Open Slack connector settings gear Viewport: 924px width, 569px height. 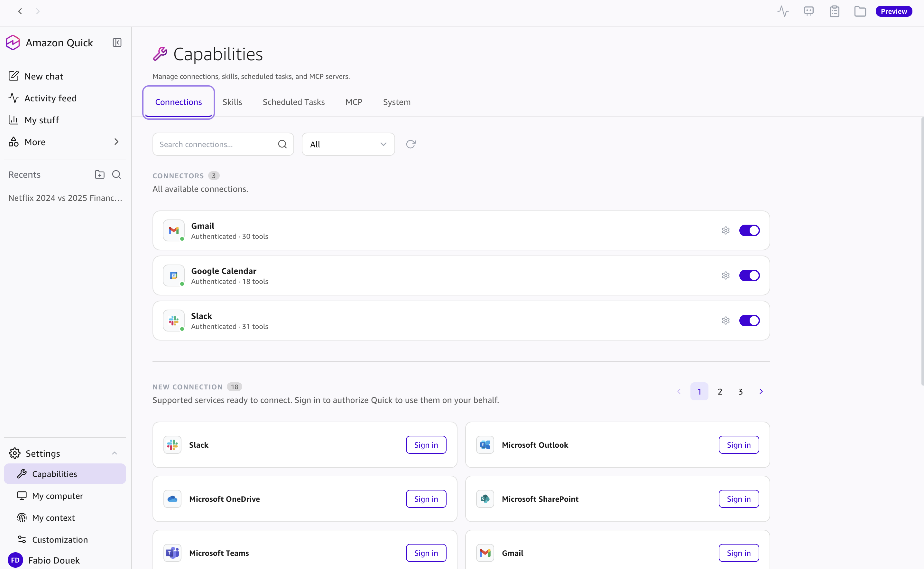click(x=726, y=321)
